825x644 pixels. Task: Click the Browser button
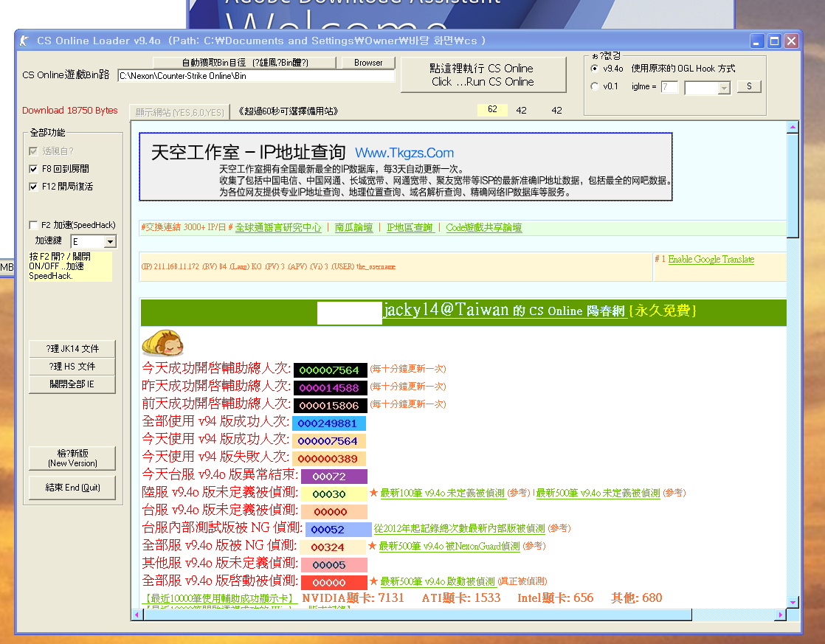coord(367,63)
